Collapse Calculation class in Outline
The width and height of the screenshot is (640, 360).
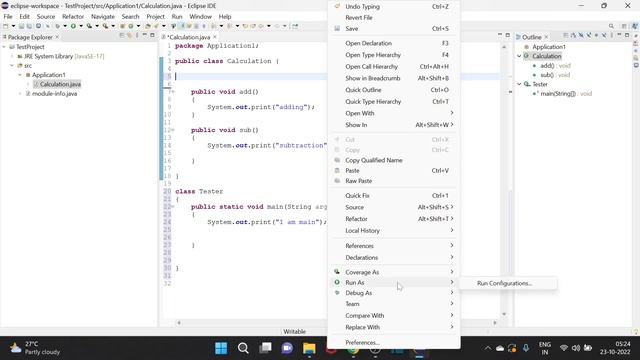pyautogui.click(x=519, y=56)
